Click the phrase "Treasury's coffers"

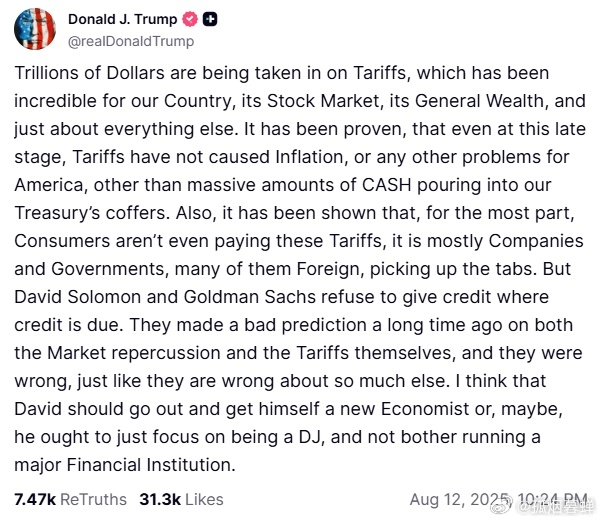(x=92, y=213)
